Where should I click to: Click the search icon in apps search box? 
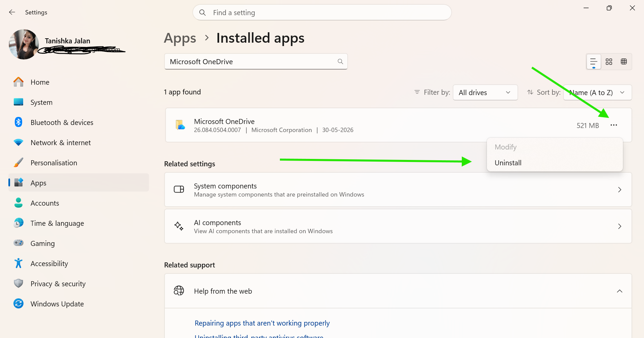point(340,61)
